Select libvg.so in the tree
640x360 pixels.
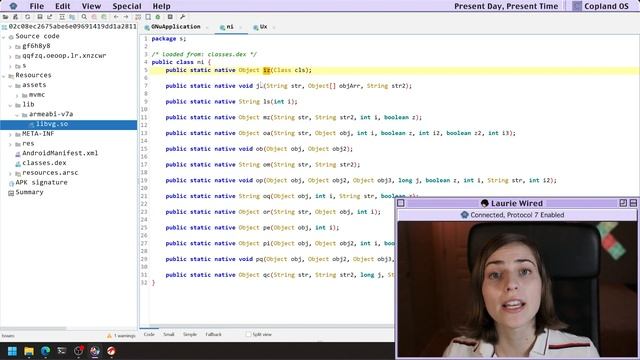(68, 124)
